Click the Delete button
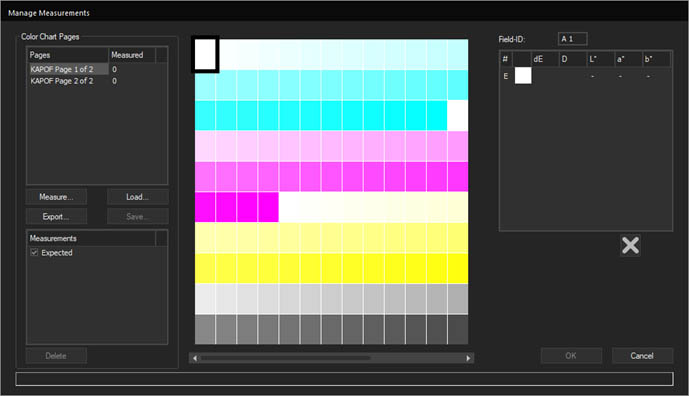Image resolution: width=689 pixels, height=396 pixels. [56, 356]
